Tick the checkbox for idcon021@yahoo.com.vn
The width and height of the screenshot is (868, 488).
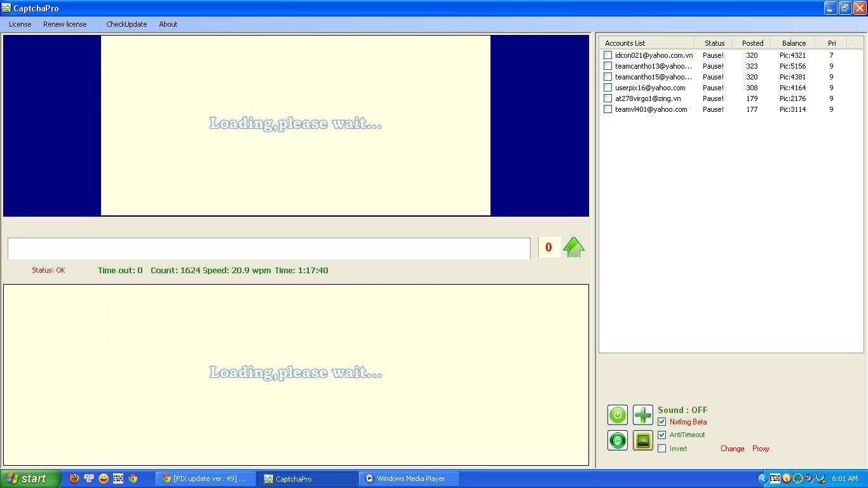coord(607,55)
